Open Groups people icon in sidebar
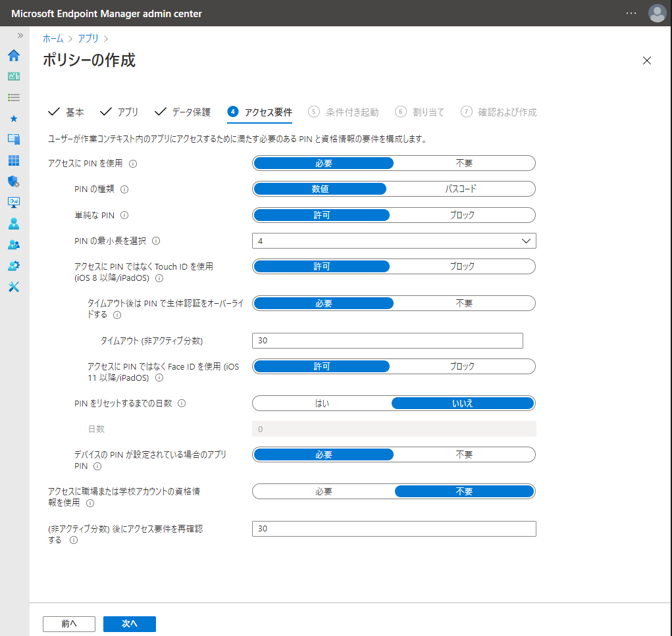672x636 pixels. click(14, 245)
